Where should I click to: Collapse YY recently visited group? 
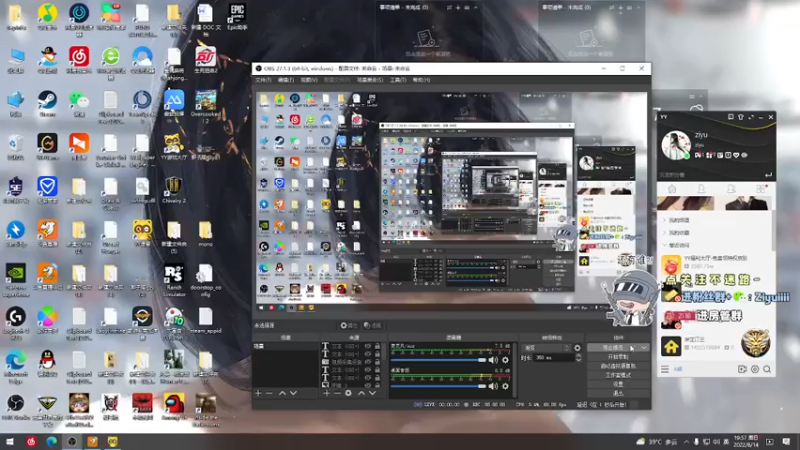(665, 245)
